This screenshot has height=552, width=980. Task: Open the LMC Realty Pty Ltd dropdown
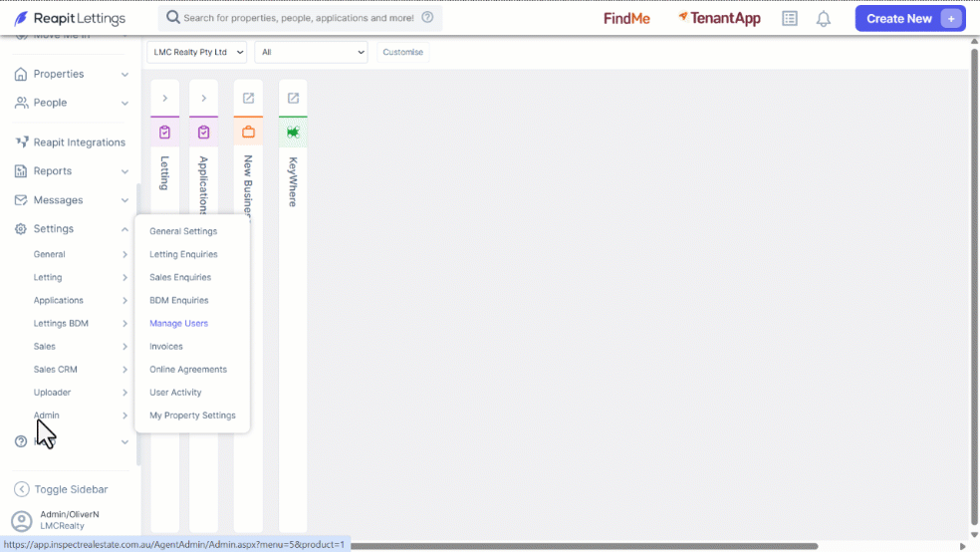pyautogui.click(x=197, y=52)
